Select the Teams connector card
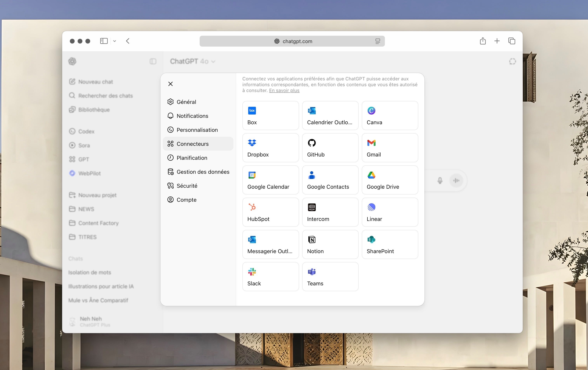Image resolution: width=588 pixels, height=370 pixels. pos(330,276)
